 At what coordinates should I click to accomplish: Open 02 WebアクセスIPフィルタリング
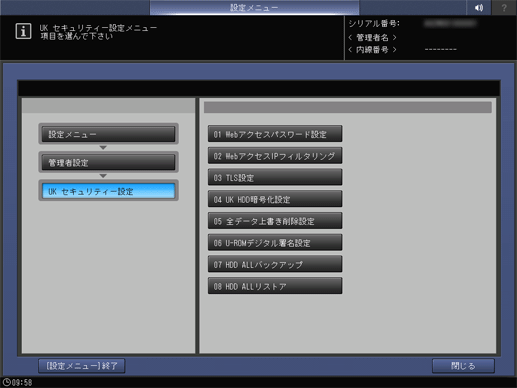[275, 156]
